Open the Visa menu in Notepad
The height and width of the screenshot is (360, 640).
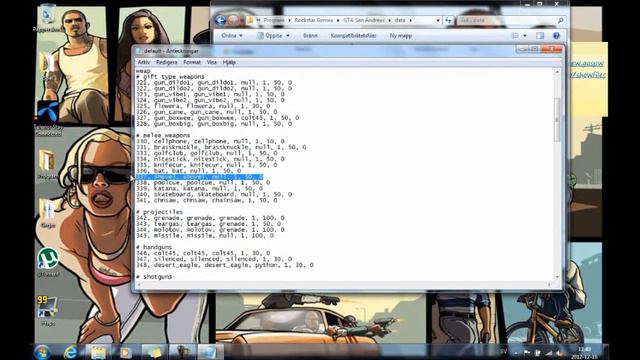(211, 62)
